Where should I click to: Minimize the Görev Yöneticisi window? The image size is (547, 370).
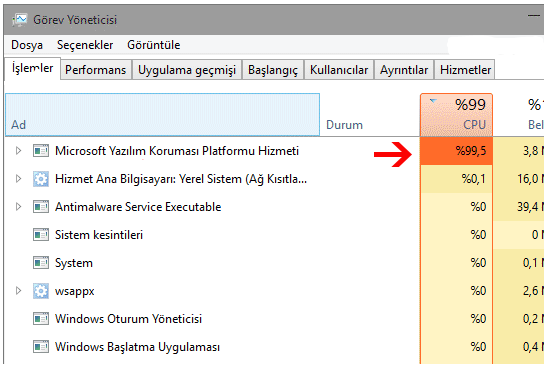click(533, 16)
